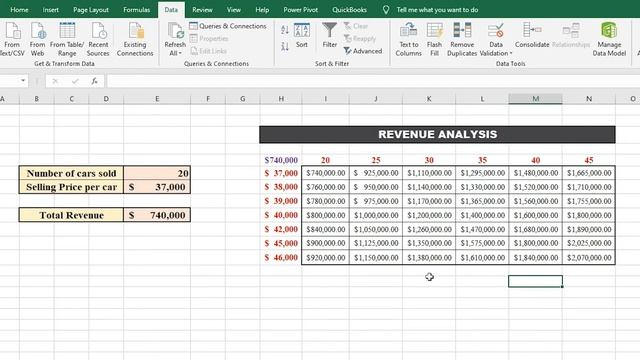Open the Sort dialog
This screenshot has height=360, width=640.
[302, 35]
